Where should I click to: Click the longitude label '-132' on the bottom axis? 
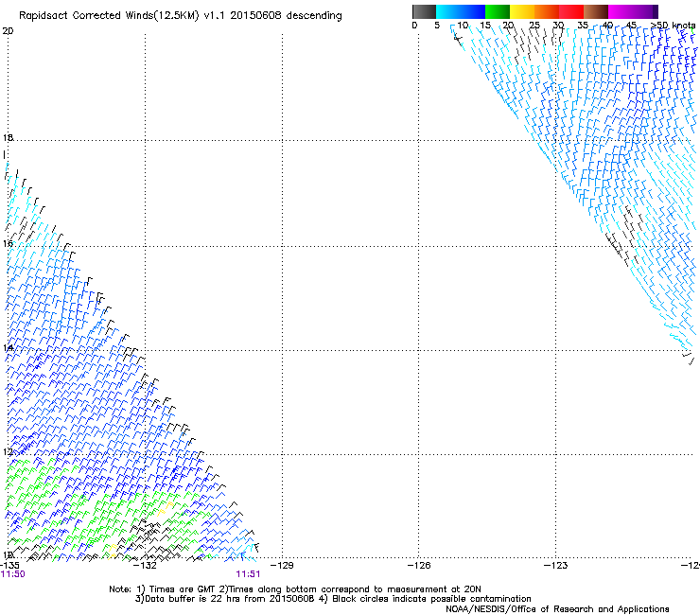click(x=146, y=565)
